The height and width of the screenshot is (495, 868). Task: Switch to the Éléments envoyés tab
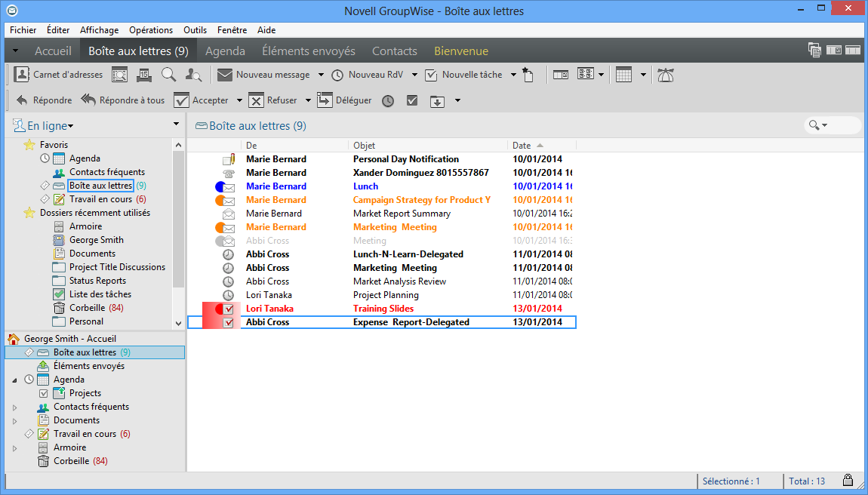tap(309, 51)
